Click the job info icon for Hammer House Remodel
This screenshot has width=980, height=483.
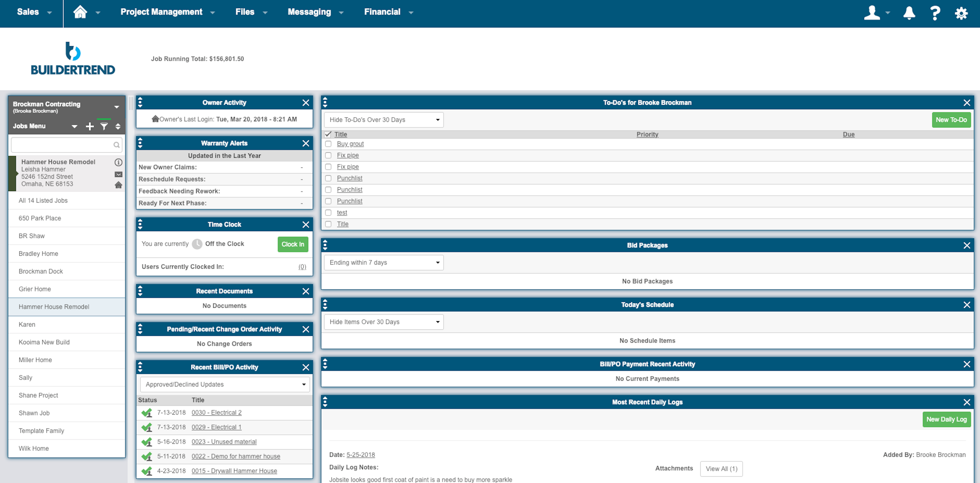(x=118, y=162)
